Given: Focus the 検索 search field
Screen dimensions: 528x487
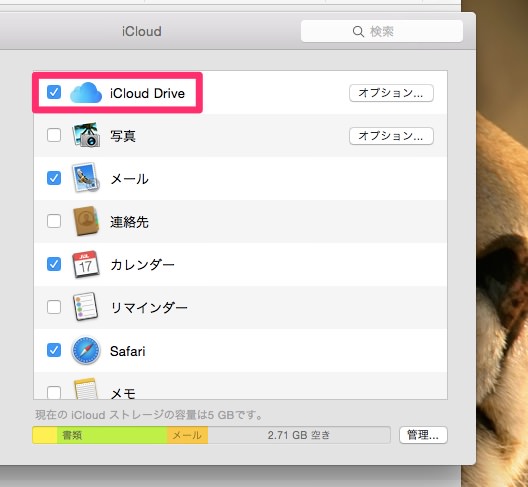Looking at the screenshot, I should click(382, 31).
